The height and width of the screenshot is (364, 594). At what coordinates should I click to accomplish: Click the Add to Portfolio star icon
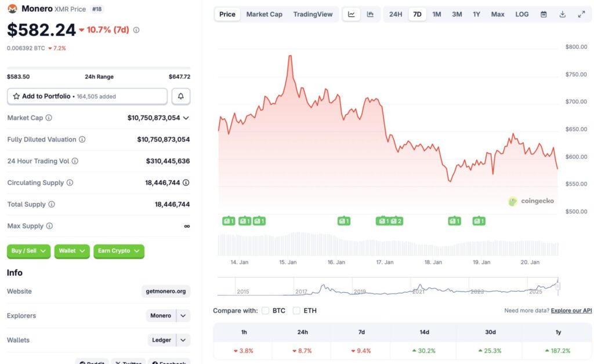17,96
